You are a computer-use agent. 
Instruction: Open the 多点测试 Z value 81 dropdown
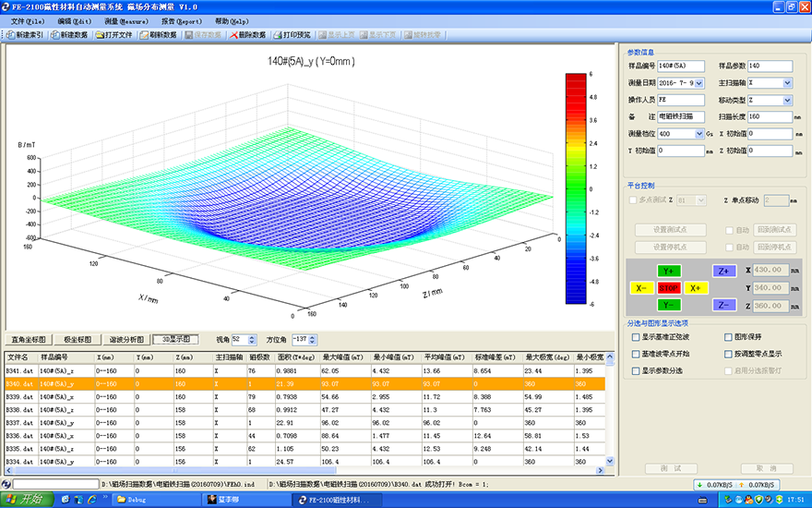click(701, 200)
